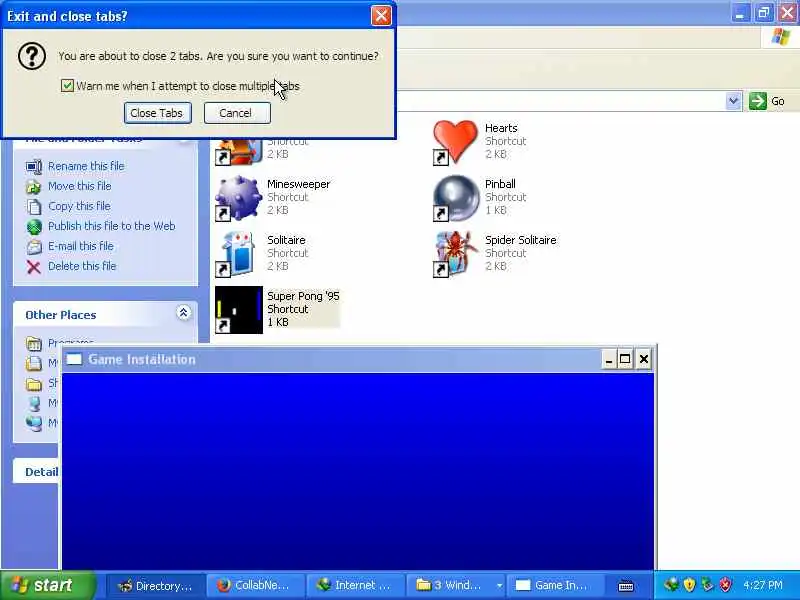Minimize the Game Installation window
Viewport: 800px width, 600px height.
608,360
